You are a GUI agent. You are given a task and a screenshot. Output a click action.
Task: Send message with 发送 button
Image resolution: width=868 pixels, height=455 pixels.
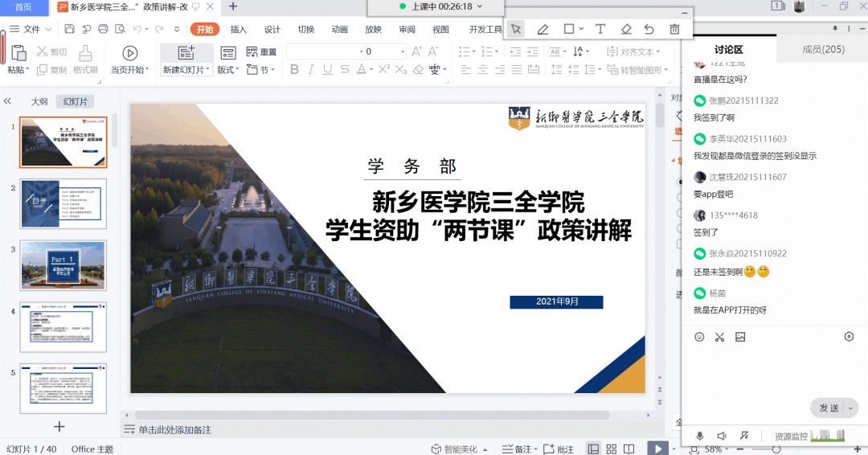[829, 408]
